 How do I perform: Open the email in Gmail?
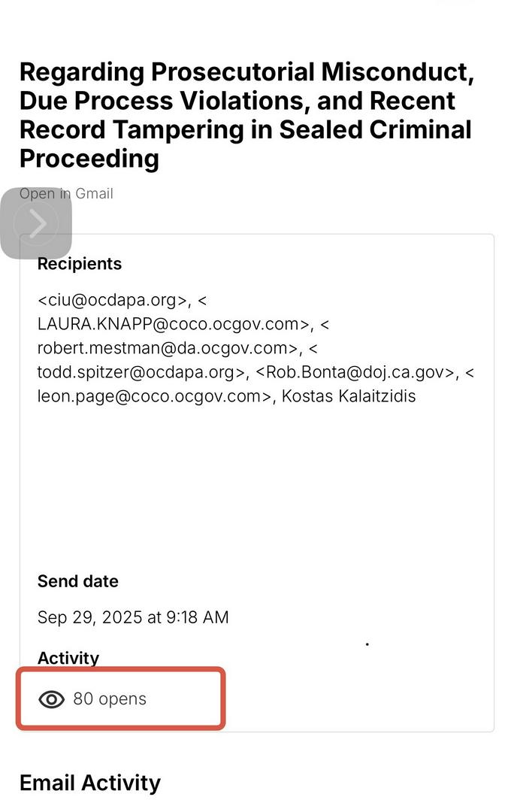[x=89, y=193]
